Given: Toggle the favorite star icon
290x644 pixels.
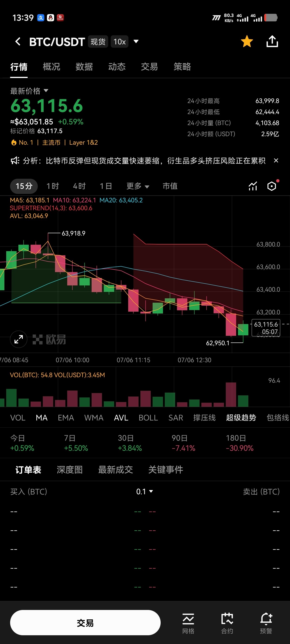Looking at the screenshot, I should pos(247,41).
